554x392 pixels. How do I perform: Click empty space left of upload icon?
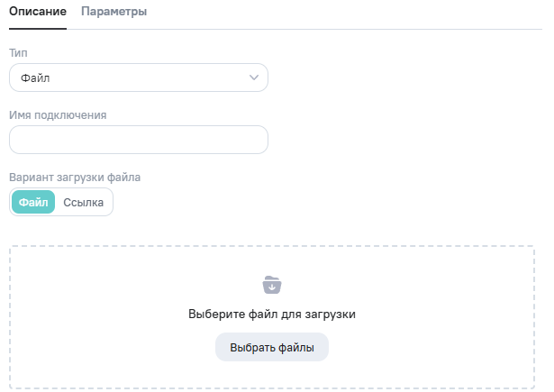[x=135, y=285]
